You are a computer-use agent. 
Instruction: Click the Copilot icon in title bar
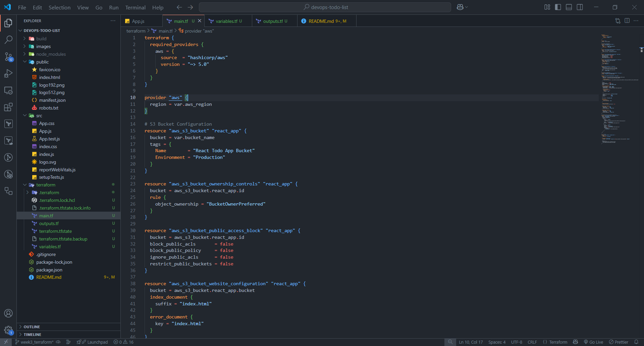(x=460, y=8)
